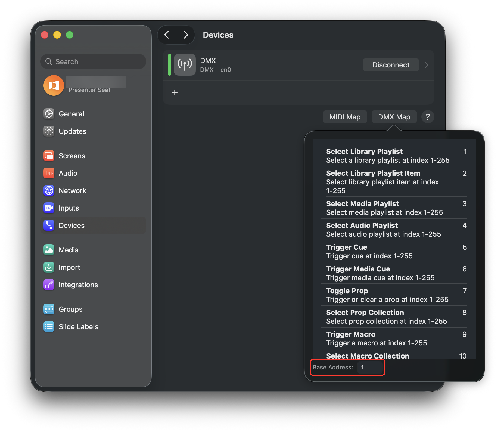Image resolution: width=504 pixels, height=432 pixels.
Task: Open the Integrations key icon
Action: click(49, 285)
